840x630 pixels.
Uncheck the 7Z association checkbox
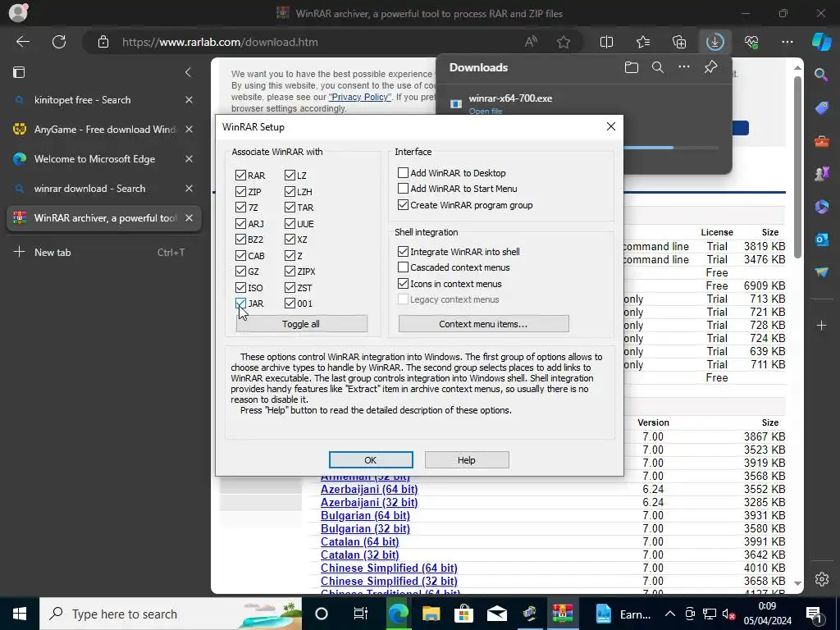(240, 208)
